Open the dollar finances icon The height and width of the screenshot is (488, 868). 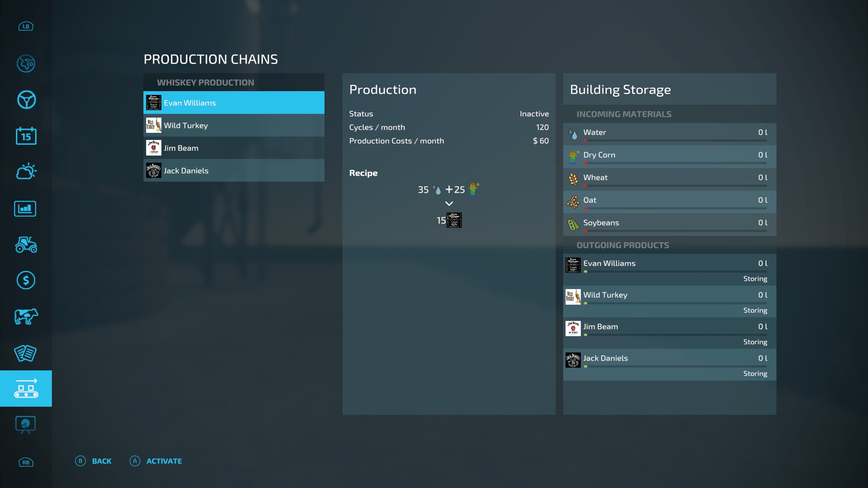tap(26, 280)
